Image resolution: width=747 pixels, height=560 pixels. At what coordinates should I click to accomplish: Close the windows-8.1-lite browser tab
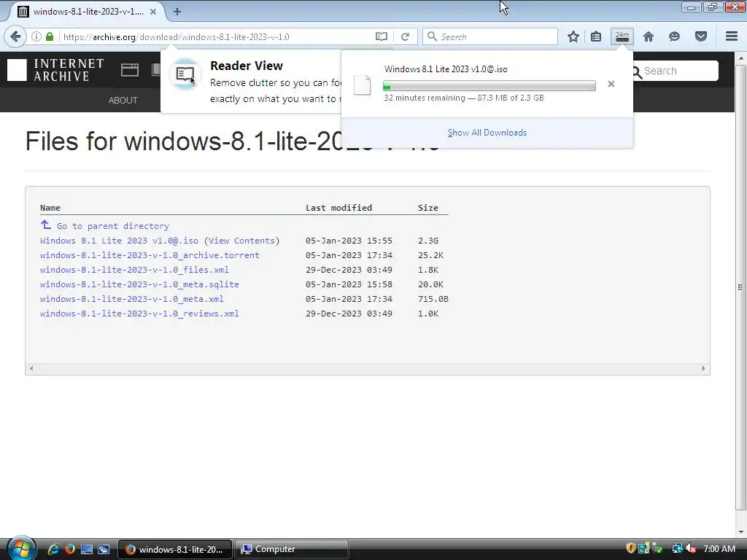(x=153, y=12)
